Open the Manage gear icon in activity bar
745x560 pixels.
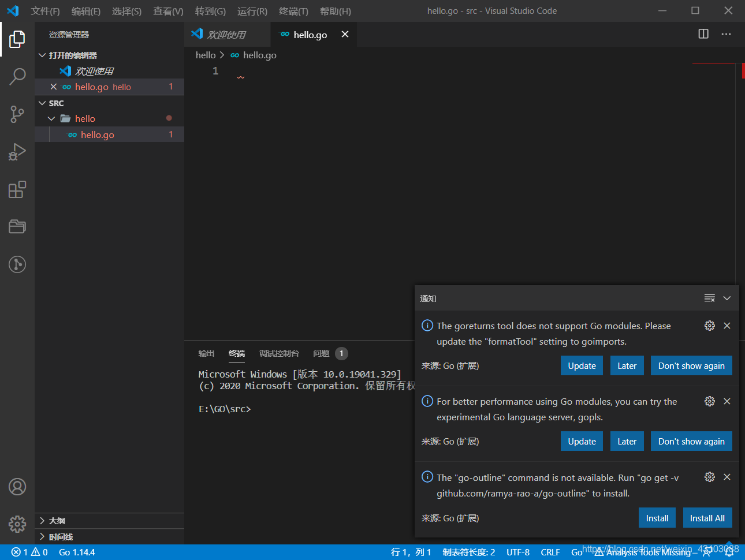pos(17,524)
